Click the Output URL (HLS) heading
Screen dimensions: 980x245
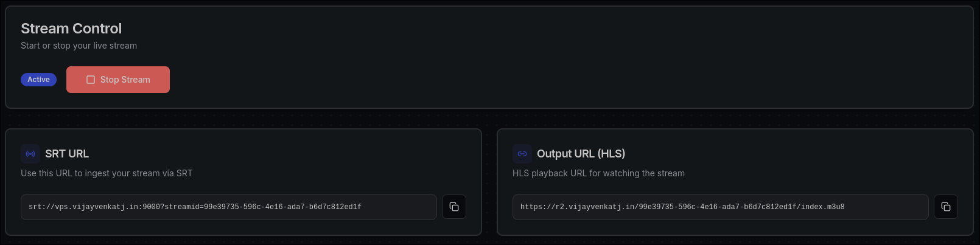[x=581, y=154]
